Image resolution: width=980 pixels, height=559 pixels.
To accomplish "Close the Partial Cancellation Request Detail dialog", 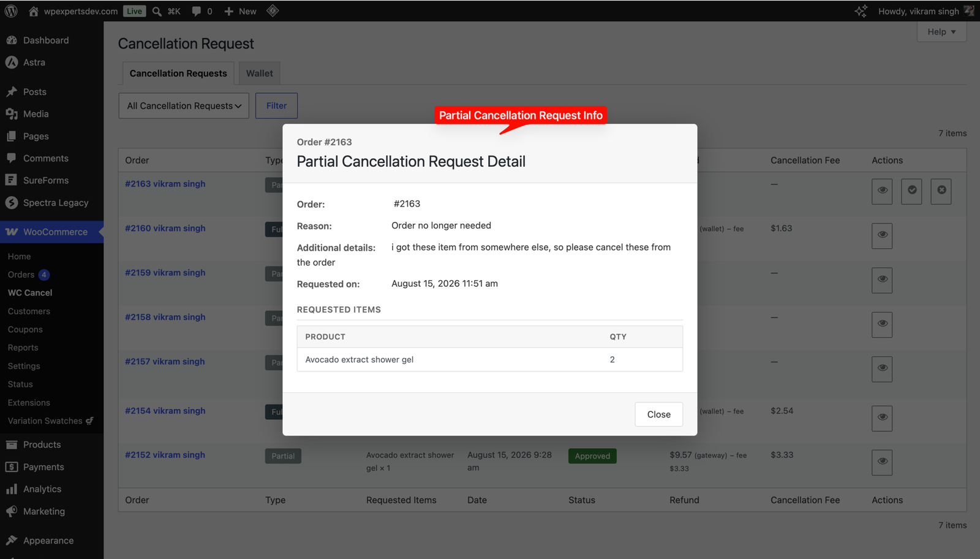I will pyautogui.click(x=658, y=414).
